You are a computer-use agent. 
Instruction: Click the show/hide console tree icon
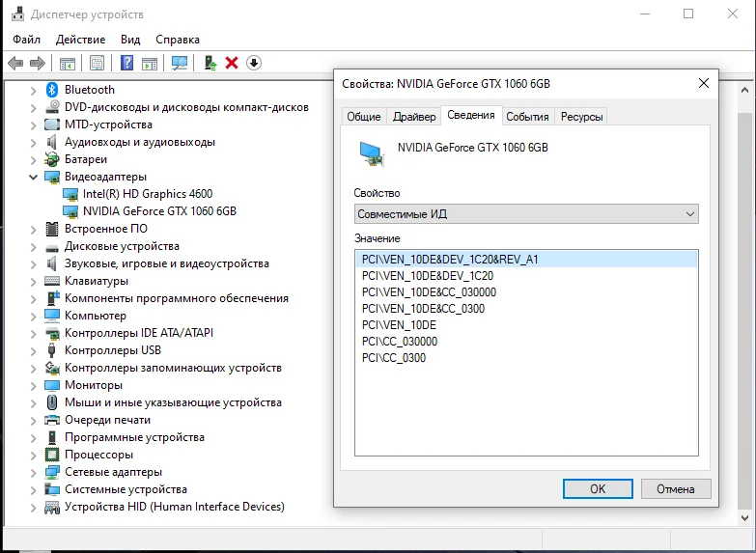point(67,63)
